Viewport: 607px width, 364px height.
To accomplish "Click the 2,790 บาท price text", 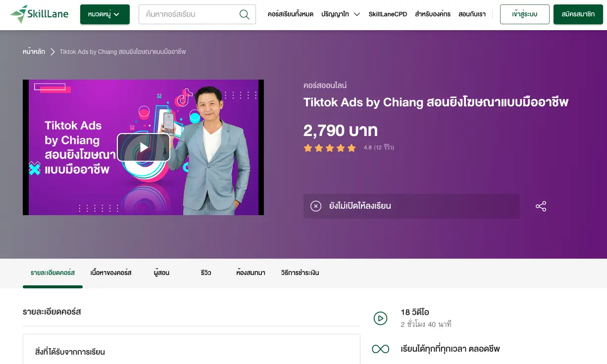I will [x=341, y=131].
